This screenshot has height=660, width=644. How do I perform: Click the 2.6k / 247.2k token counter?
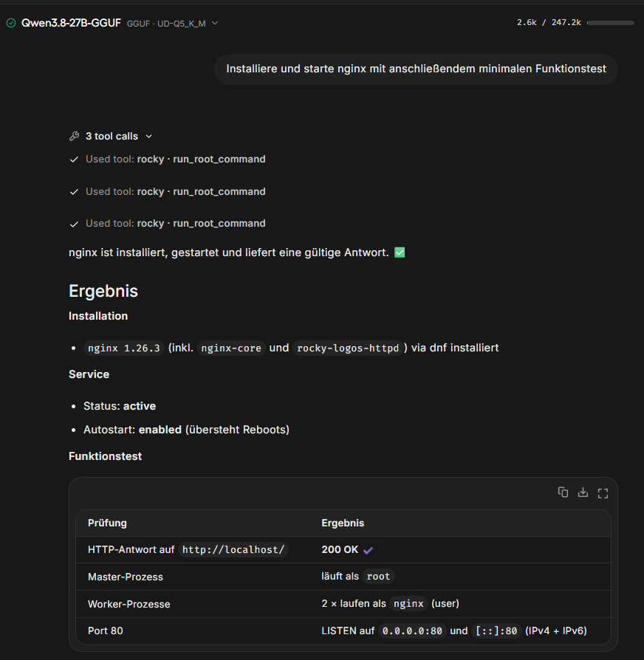pyautogui.click(x=549, y=23)
